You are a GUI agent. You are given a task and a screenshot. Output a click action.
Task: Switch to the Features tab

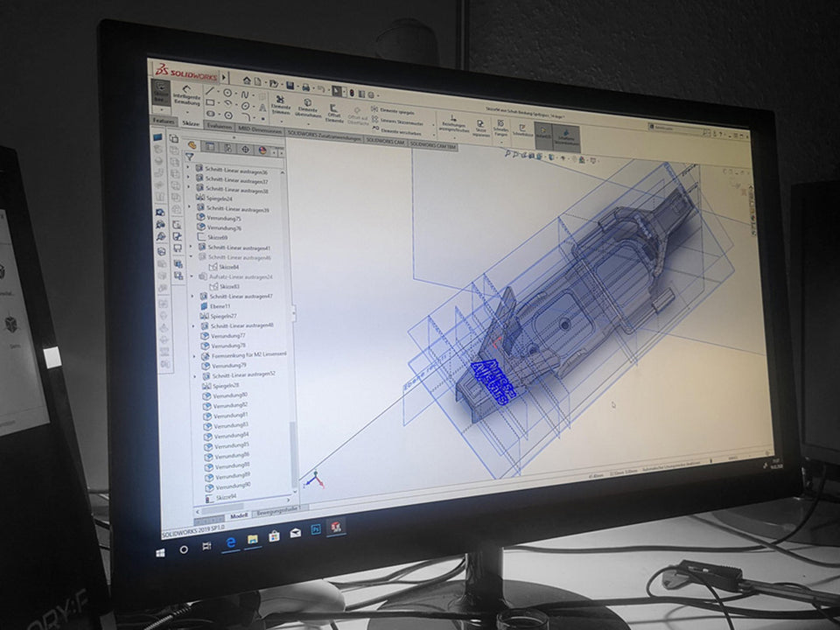click(164, 121)
